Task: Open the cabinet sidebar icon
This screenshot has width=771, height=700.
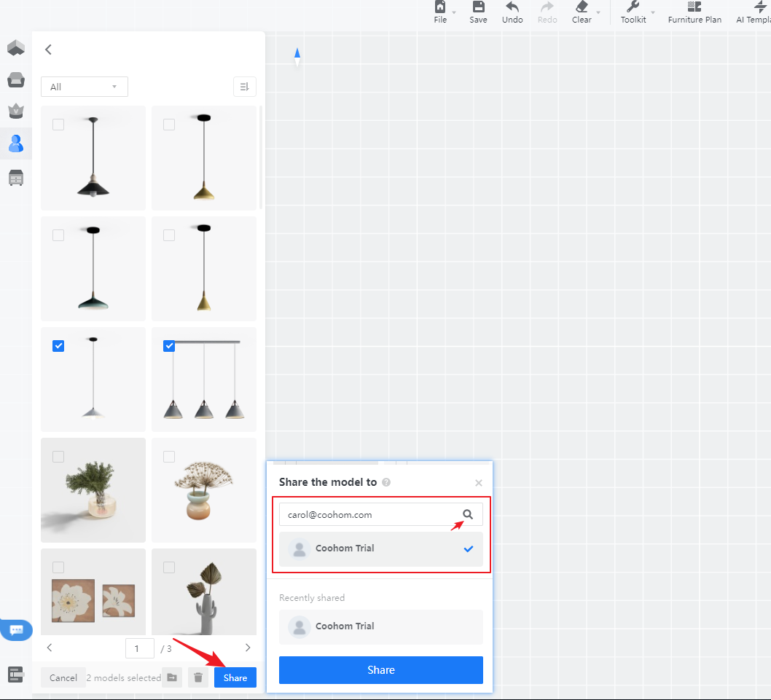Action: 16,178
